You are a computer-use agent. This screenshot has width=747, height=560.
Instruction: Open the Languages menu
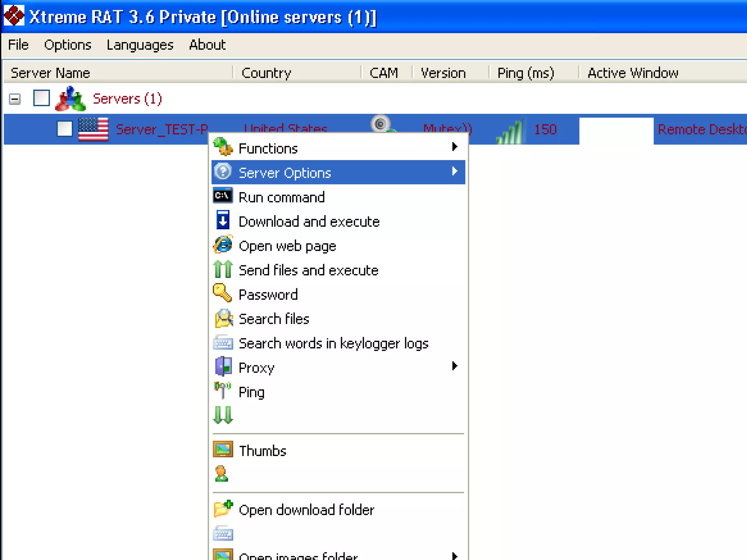(140, 45)
